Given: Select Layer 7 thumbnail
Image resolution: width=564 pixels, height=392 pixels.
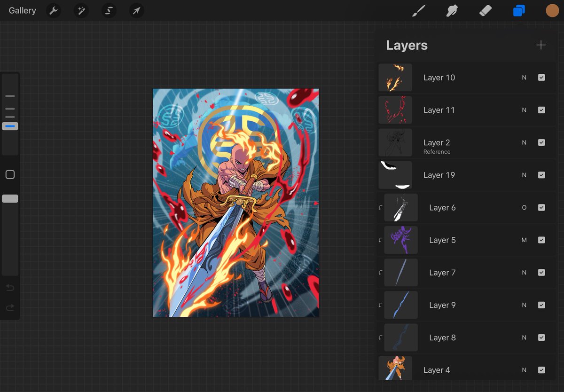Looking at the screenshot, I should pos(401,273).
